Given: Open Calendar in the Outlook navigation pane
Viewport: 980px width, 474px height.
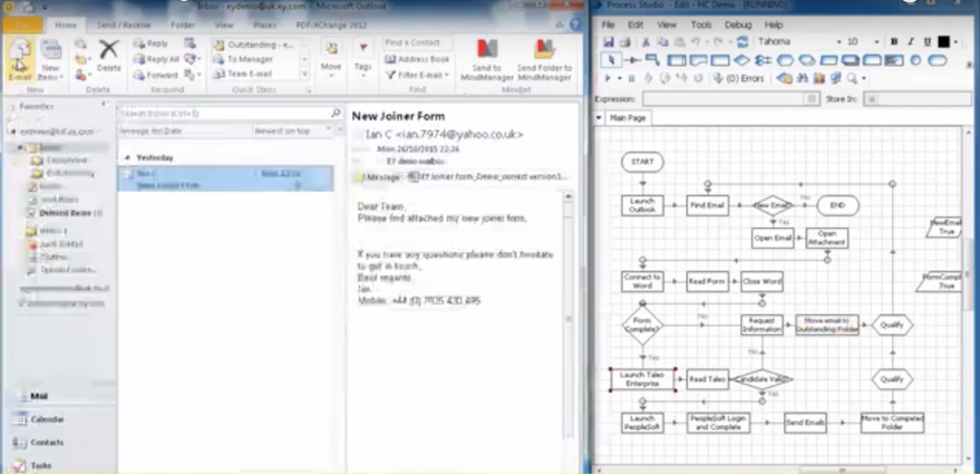Looking at the screenshot, I should (x=46, y=419).
